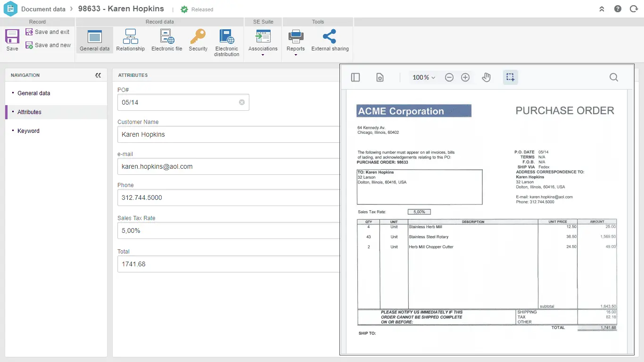Image resolution: width=644 pixels, height=362 pixels.
Task: Activate the area selection tool in viewer
Action: (510, 77)
